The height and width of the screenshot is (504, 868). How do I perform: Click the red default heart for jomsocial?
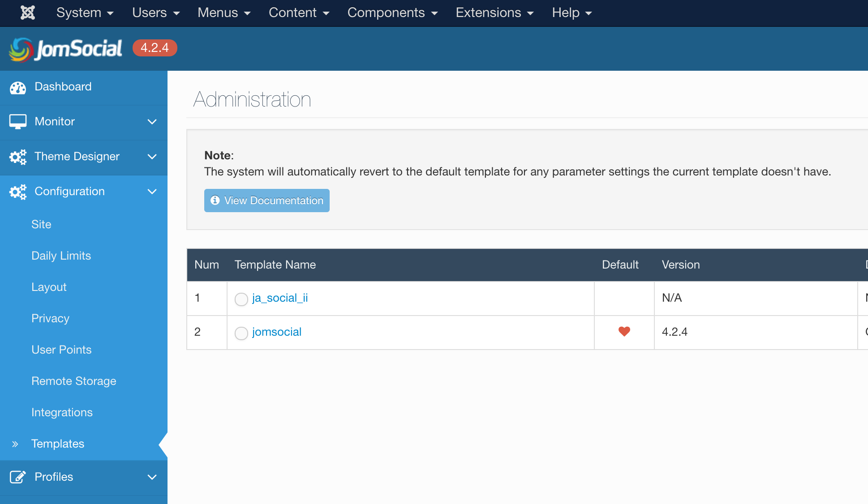coord(624,331)
